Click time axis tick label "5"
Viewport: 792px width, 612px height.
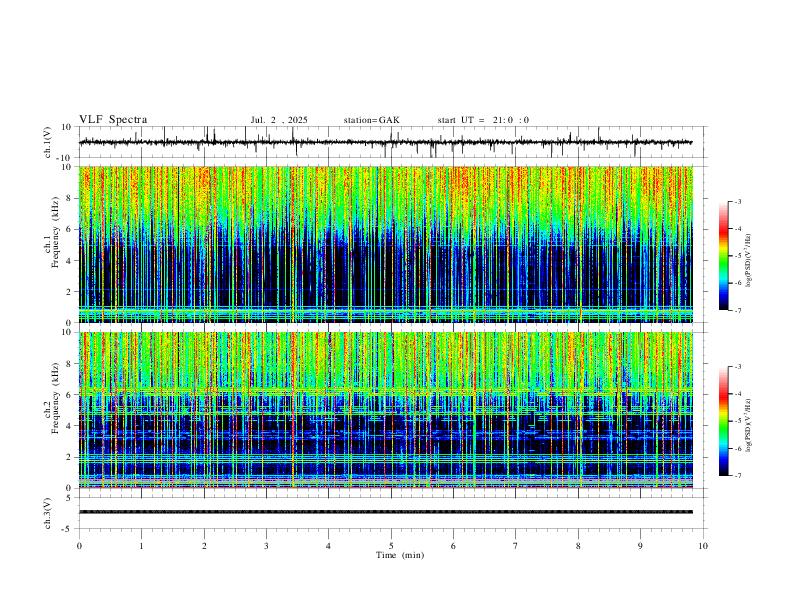point(391,546)
